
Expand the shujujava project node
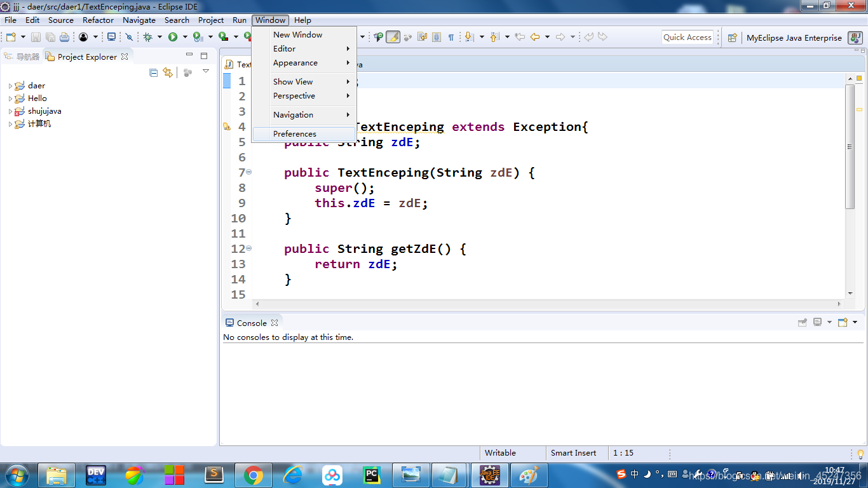[x=10, y=111]
